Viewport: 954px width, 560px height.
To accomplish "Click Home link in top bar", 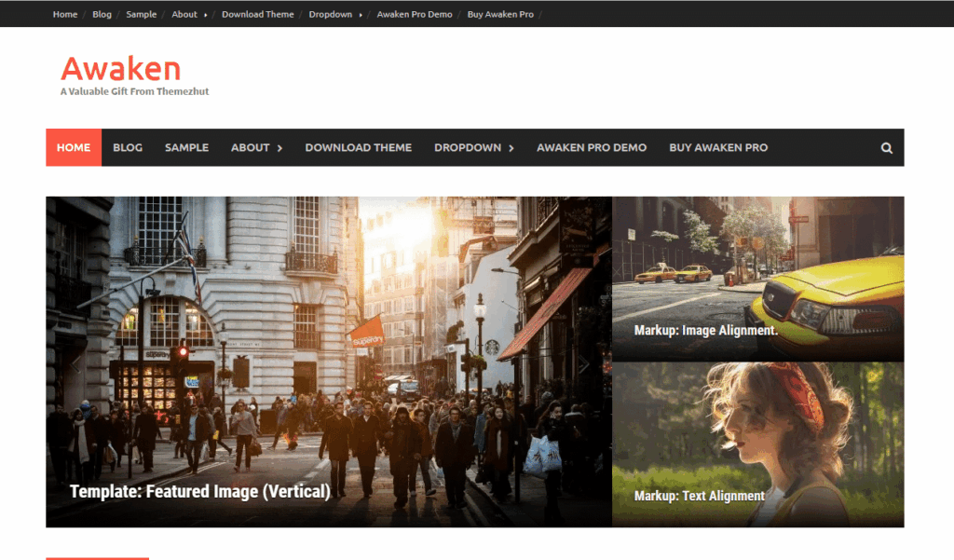I will coord(65,14).
